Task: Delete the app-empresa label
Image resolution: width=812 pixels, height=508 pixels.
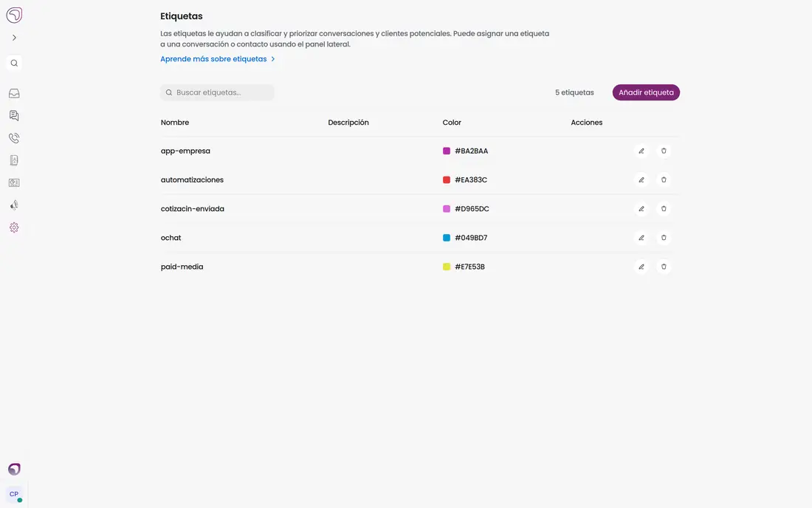Action: [x=664, y=151]
